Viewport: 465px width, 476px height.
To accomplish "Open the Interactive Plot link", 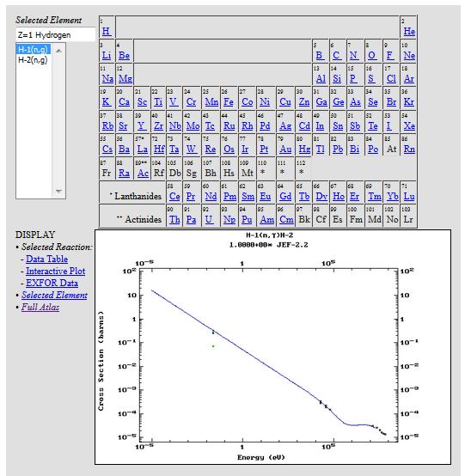I will [55, 271].
